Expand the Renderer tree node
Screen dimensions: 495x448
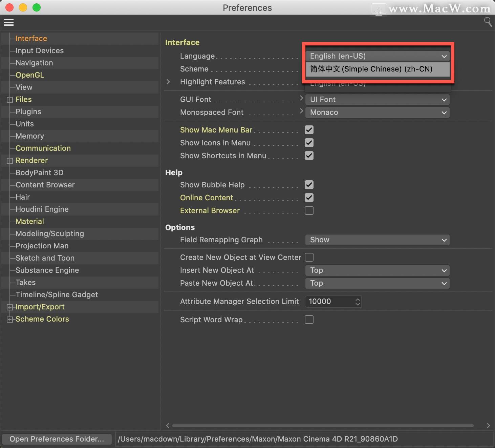click(x=10, y=161)
